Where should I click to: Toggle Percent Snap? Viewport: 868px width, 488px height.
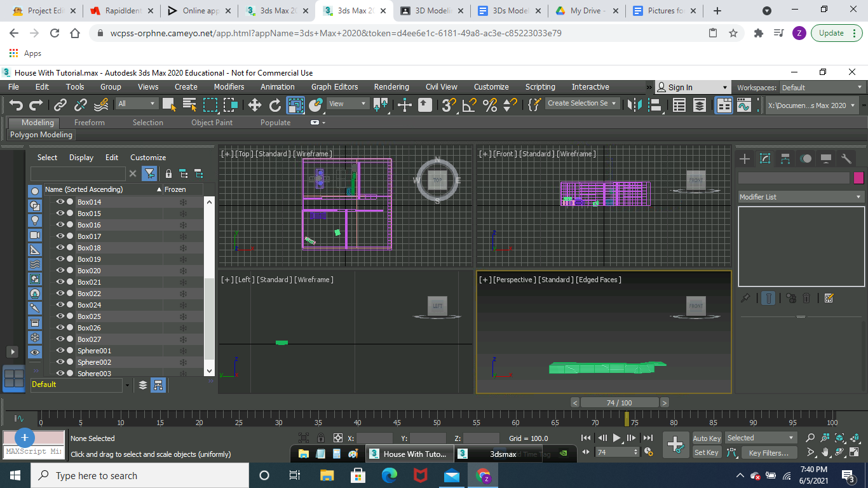(490, 105)
